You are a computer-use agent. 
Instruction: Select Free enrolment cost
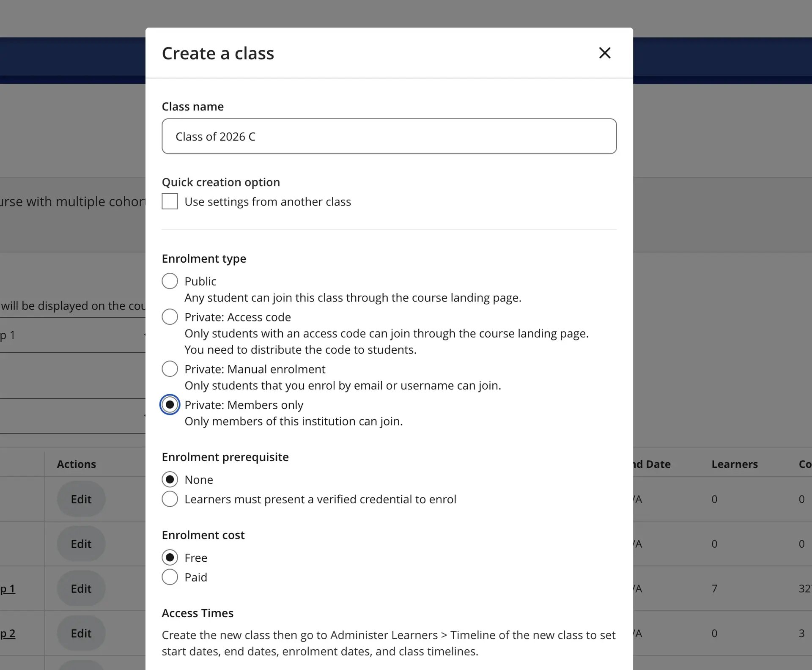point(170,558)
